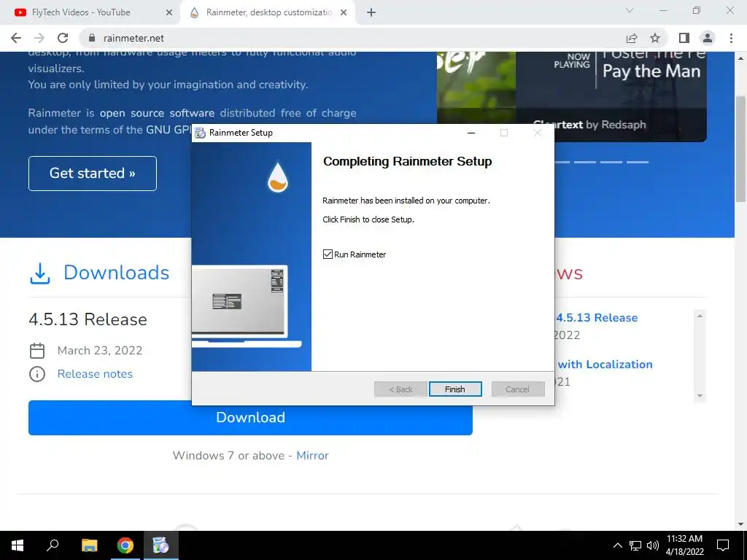This screenshot has height=560, width=747.
Task: Open the Windows Start menu
Action: [18, 545]
